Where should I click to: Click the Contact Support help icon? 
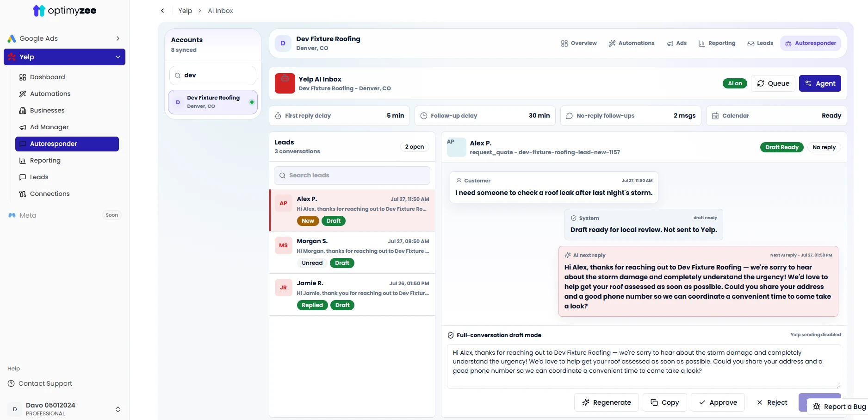point(11,383)
